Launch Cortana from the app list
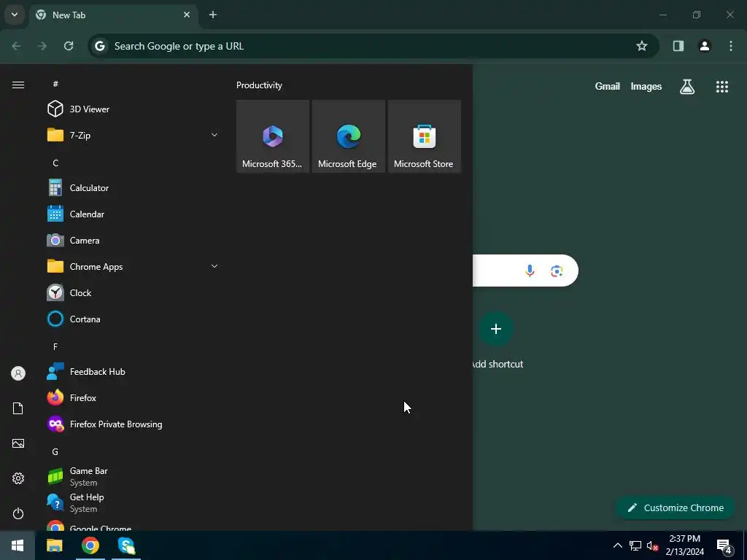747x560 pixels. [x=133, y=319]
